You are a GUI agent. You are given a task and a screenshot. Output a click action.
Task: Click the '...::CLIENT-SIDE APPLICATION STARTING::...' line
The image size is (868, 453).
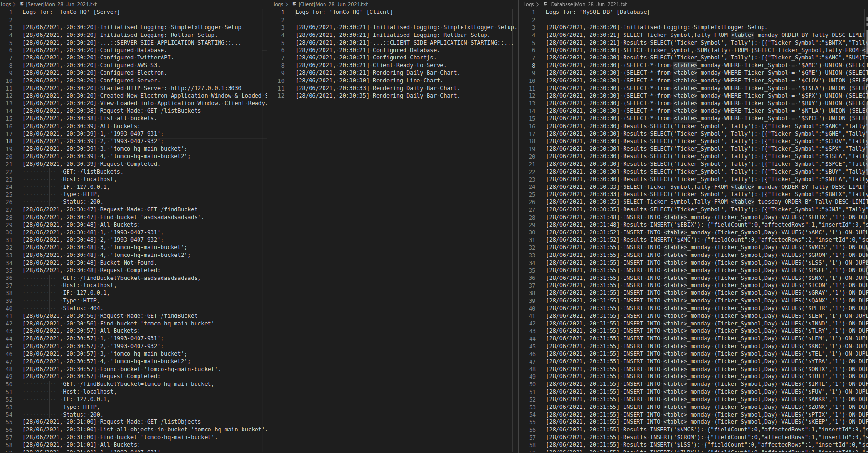point(405,43)
